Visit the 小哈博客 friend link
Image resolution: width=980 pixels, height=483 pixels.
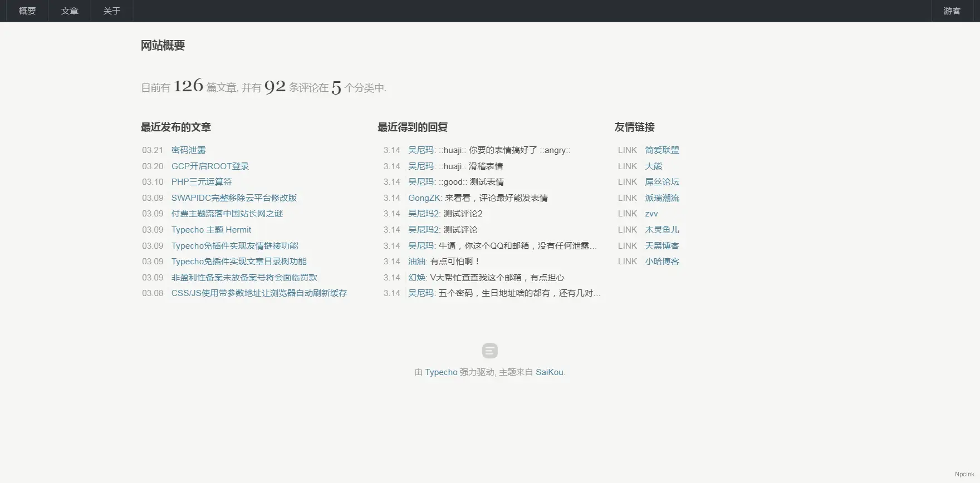pos(661,262)
